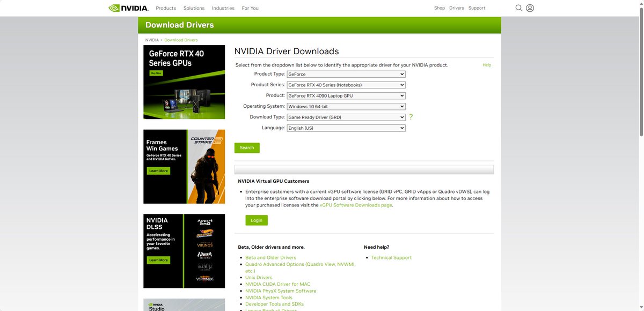Image resolution: width=644 pixels, height=311 pixels.
Task: Open NVIDIA CUDA Driver for MAC link
Action: point(277,284)
